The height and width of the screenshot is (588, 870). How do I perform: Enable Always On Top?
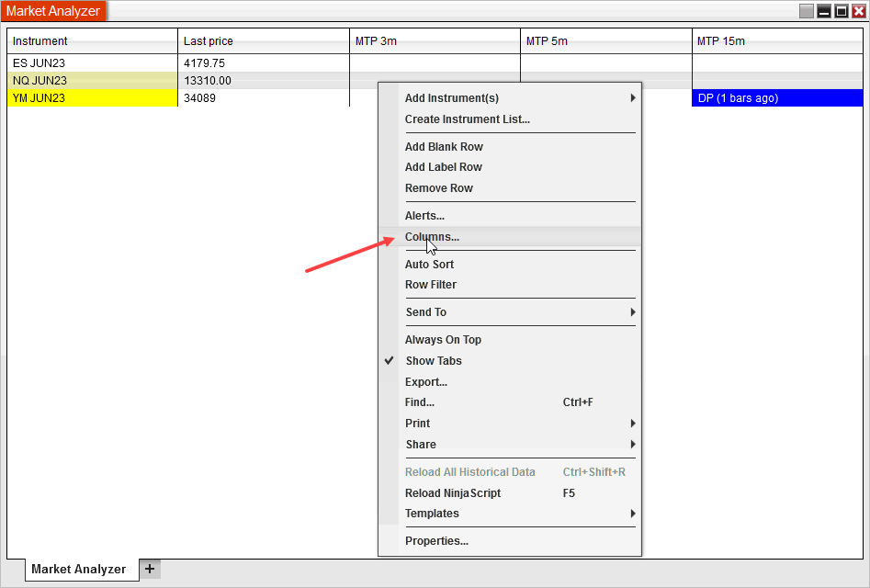[x=443, y=340]
